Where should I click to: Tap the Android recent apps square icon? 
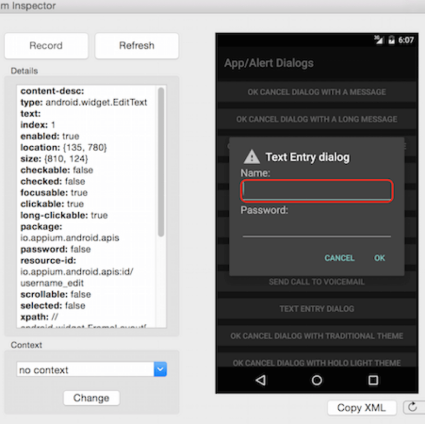pos(373,380)
